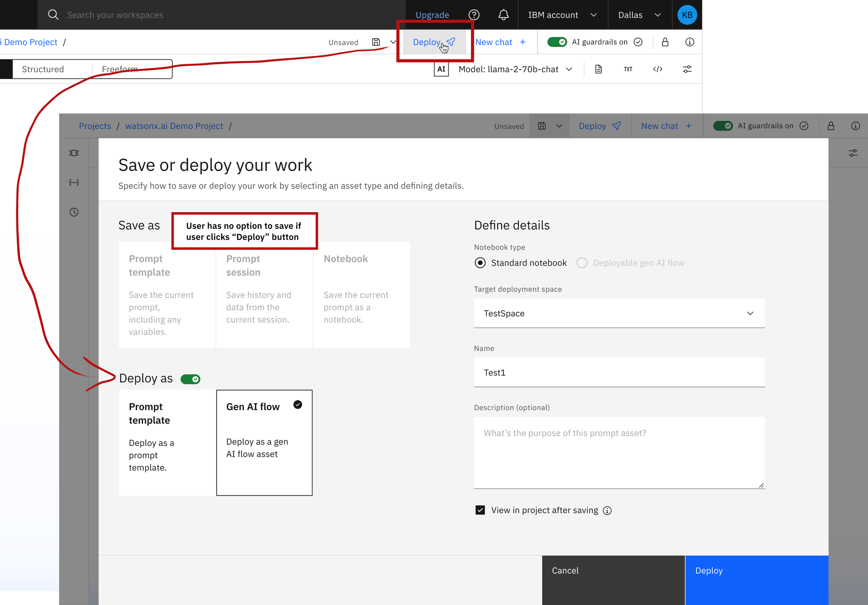Click the Name input field

pyautogui.click(x=619, y=372)
